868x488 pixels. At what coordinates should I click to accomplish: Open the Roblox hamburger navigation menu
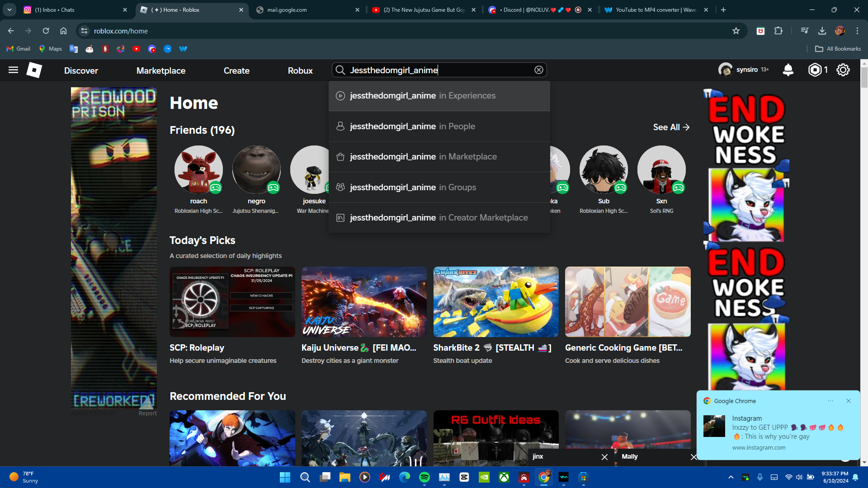pyautogui.click(x=13, y=70)
